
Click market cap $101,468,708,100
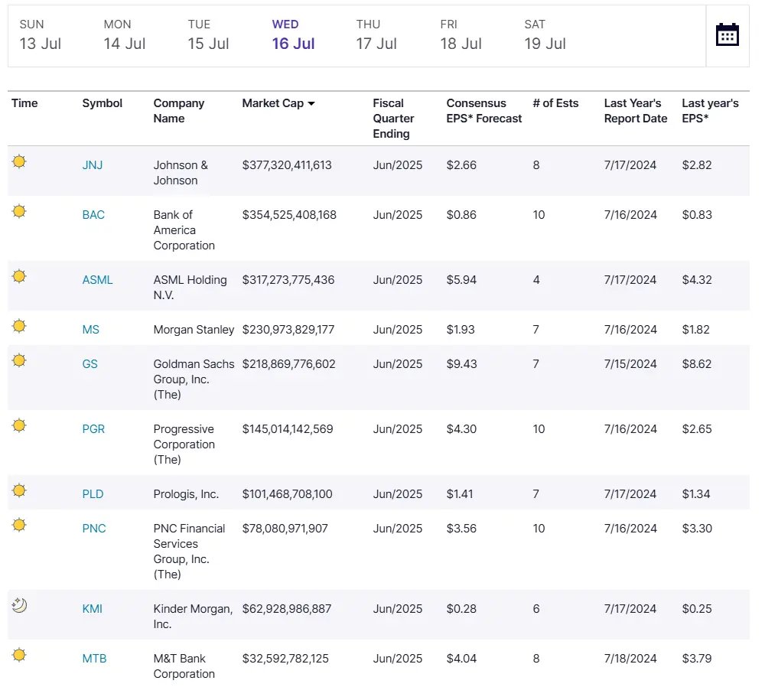pyautogui.click(x=288, y=494)
